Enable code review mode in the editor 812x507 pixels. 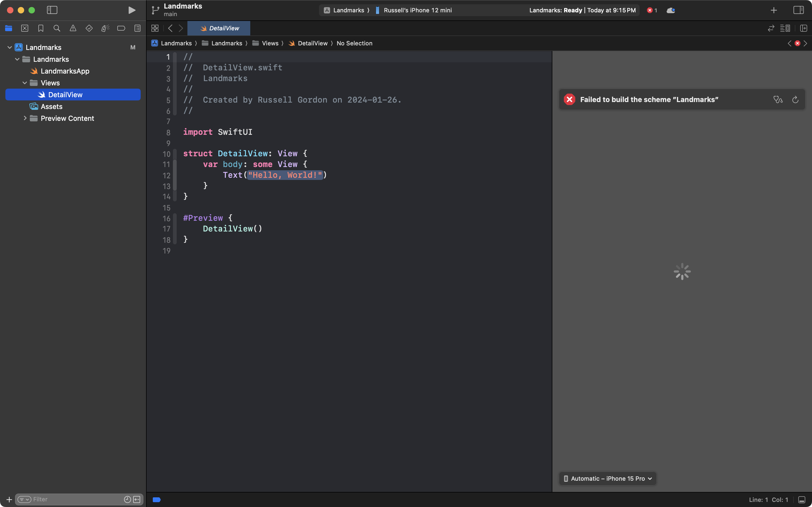(771, 28)
